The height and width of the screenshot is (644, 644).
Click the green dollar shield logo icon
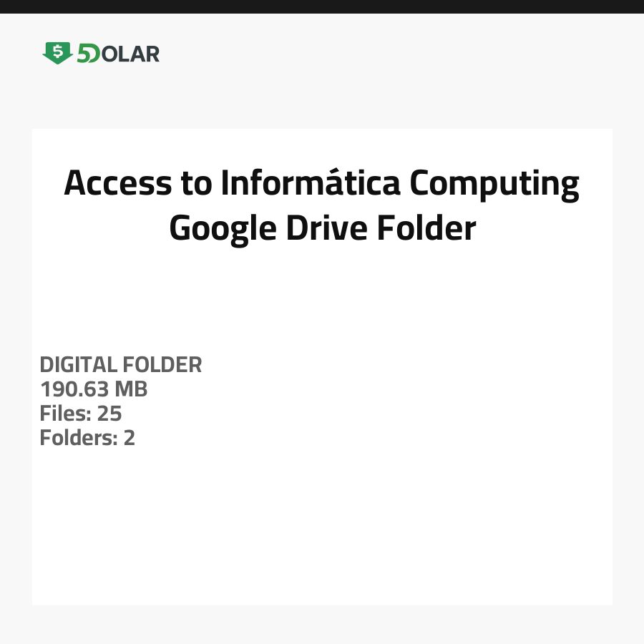tap(57, 53)
